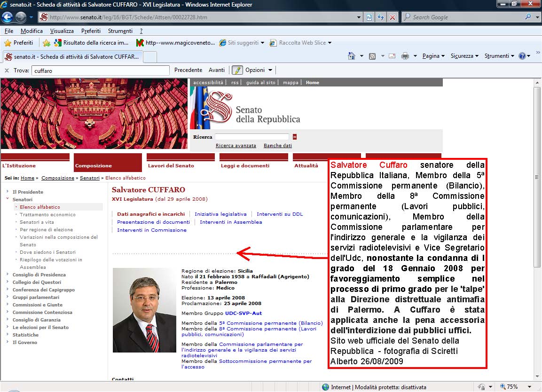
Task: Open the 'Risultato della ricerca im...' bookmark
Action: pos(92,42)
